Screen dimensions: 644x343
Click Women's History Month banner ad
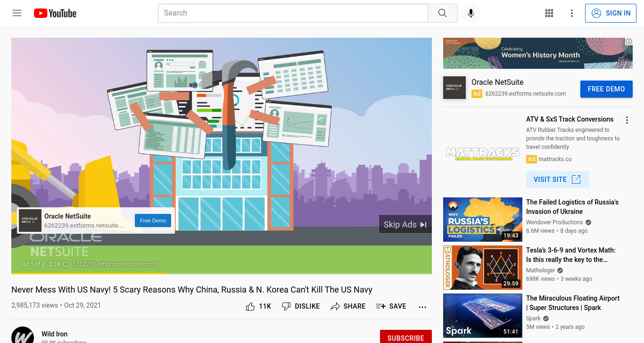[538, 53]
